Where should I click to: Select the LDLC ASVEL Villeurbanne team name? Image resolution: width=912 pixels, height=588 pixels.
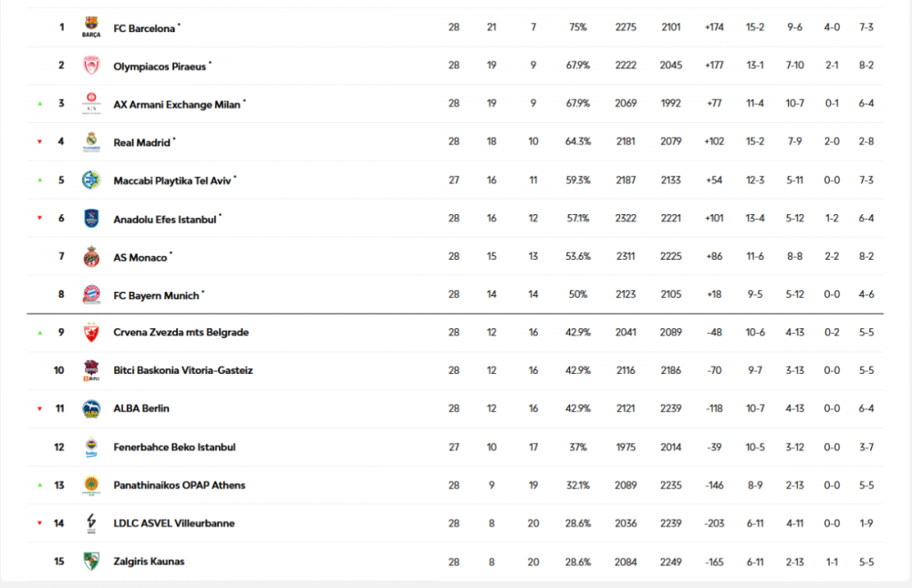[175, 523]
